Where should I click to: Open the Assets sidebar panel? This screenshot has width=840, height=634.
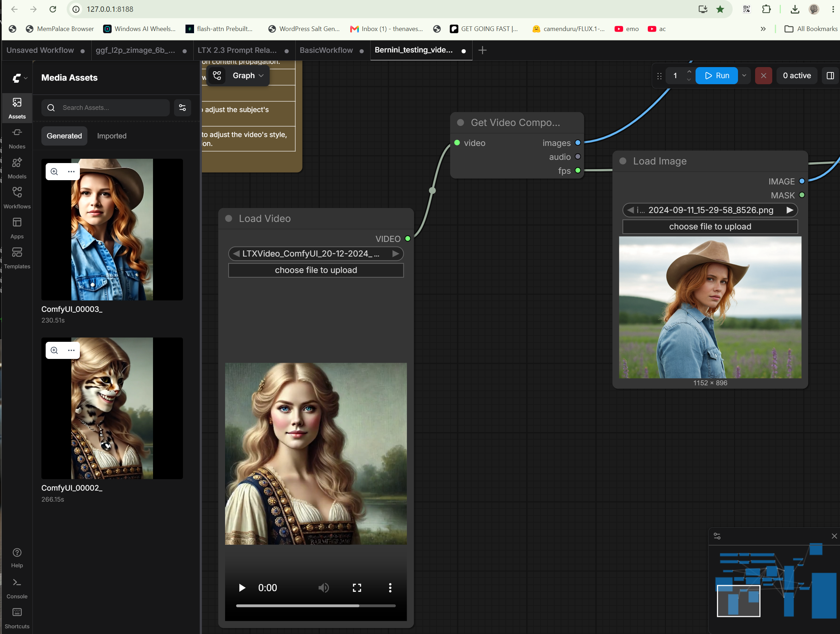click(x=17, y=108)
